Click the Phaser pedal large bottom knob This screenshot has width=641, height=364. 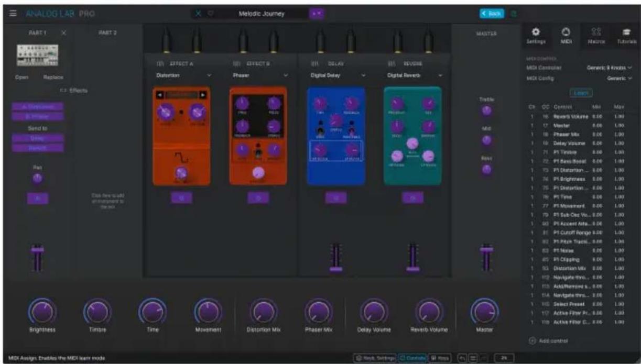(x=257, y=173)
